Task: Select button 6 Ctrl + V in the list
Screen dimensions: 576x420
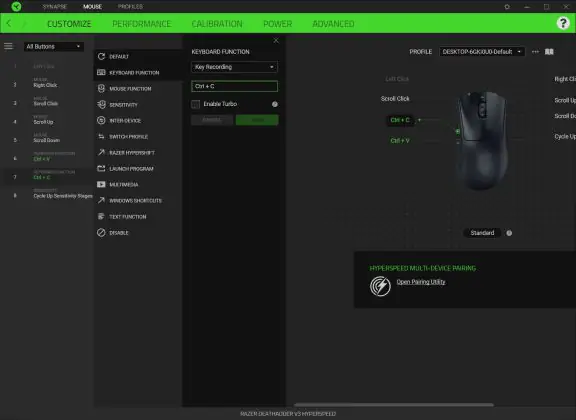Action: click(x=47, y=158)
